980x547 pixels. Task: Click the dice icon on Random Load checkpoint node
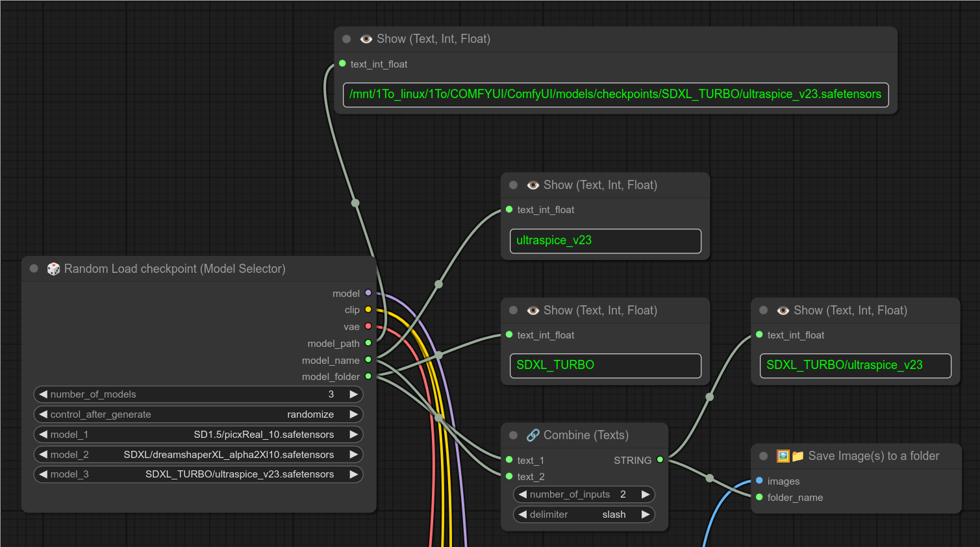pos(53,269)
